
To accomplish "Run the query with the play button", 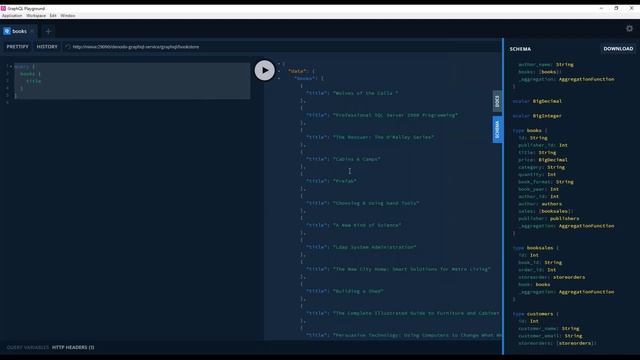I will coord(264,70).
